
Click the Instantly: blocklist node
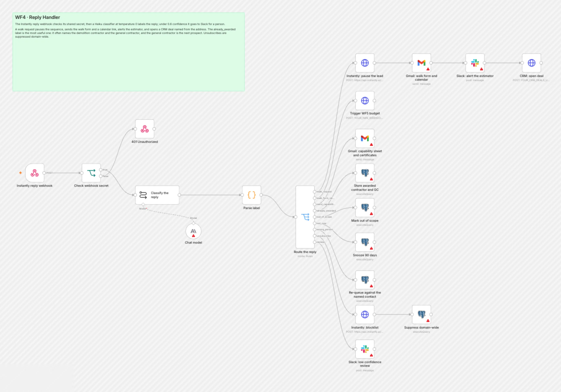(x=365, y=315)
